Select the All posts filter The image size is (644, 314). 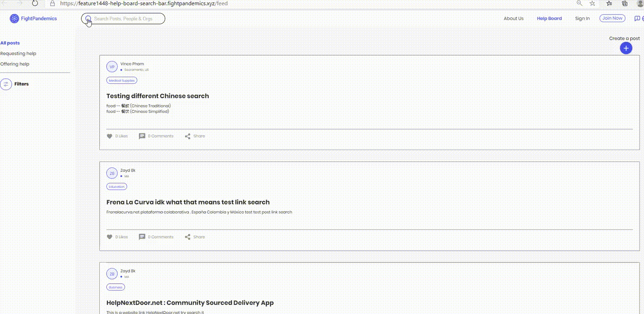[x=10, y=43]
